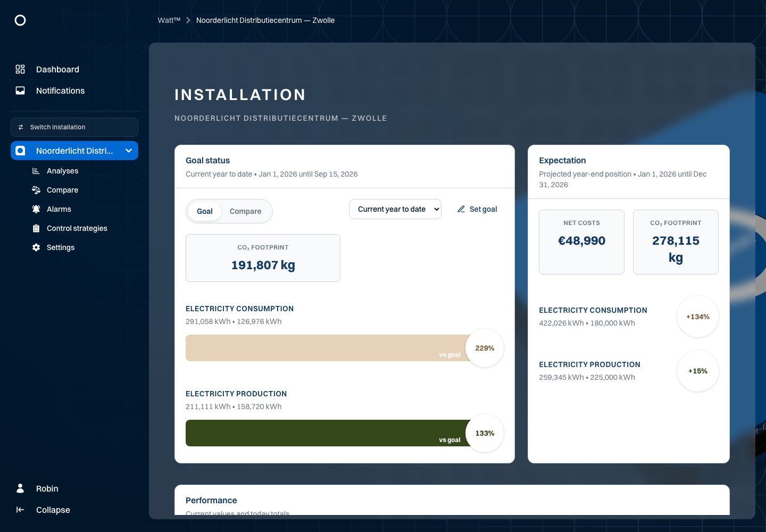Click the swap arrows icon beside Switch installation

coord(21,127)
